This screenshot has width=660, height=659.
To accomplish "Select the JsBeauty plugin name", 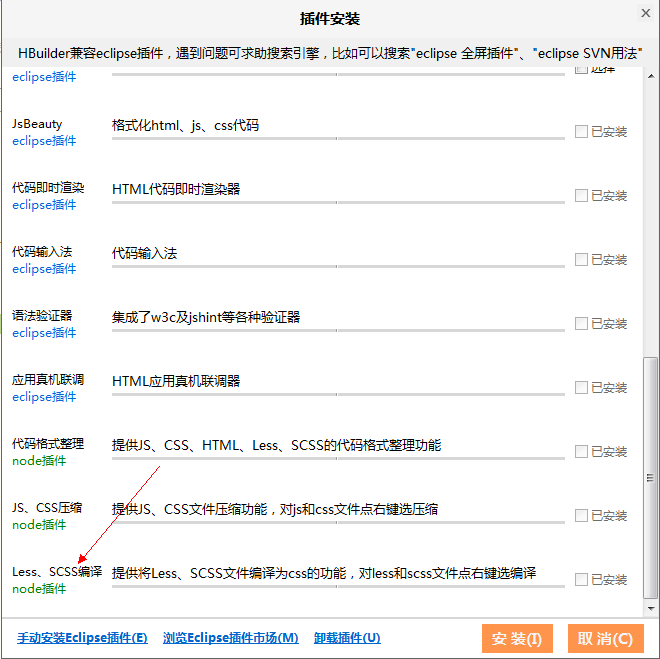I will [37, 124].
